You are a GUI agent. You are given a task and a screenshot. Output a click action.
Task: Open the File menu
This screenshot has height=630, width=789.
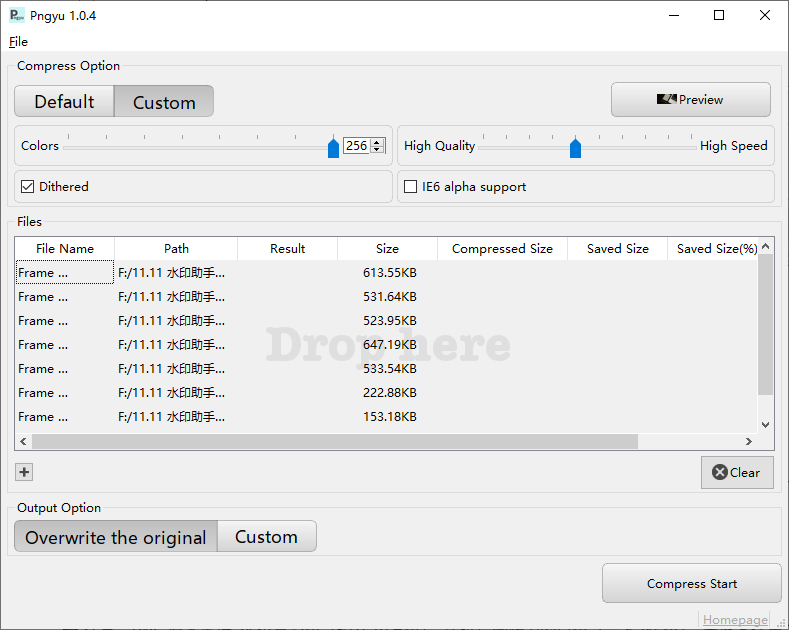pyautogui.click(x=18, y=42)
